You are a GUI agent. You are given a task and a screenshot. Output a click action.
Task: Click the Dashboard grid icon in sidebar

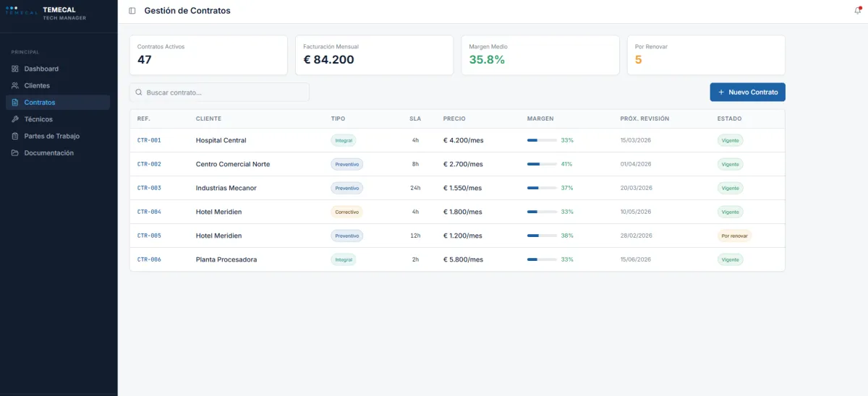(15, 69)
